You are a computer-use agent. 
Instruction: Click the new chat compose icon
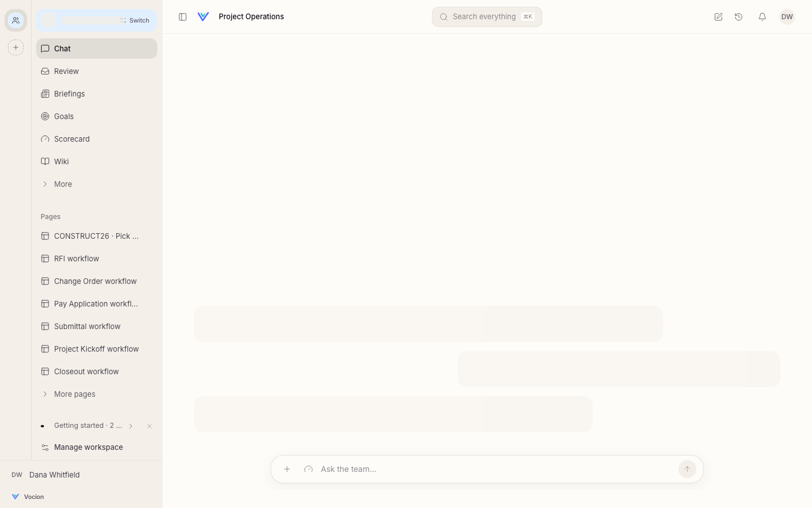pos(718,17)
